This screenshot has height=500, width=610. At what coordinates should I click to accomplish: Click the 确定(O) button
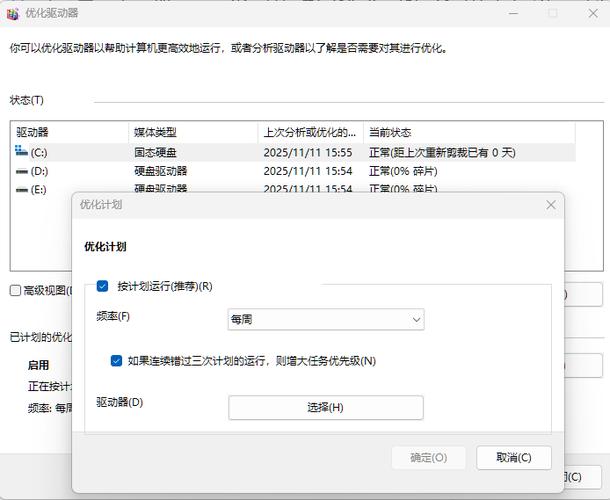428,458
